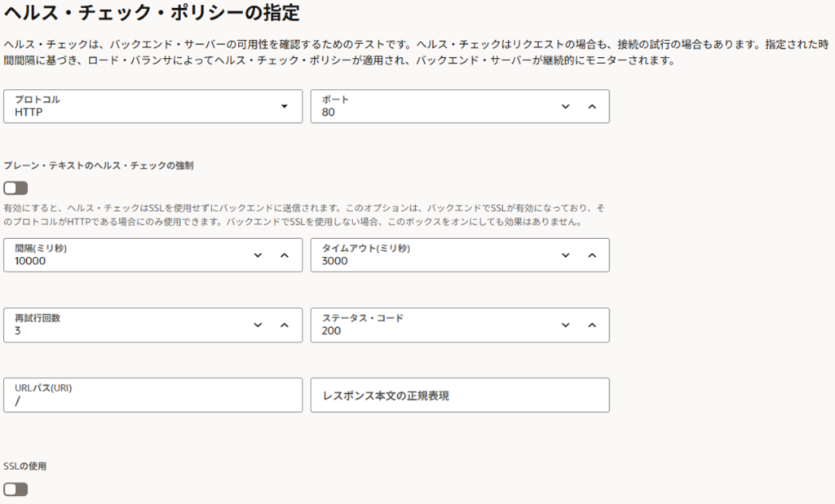Screen dimensions: 835x504
Task: Focus the 間隔(ミリ秒) field showing 10000
Action: pyautogui.click(x=122, y=256)
